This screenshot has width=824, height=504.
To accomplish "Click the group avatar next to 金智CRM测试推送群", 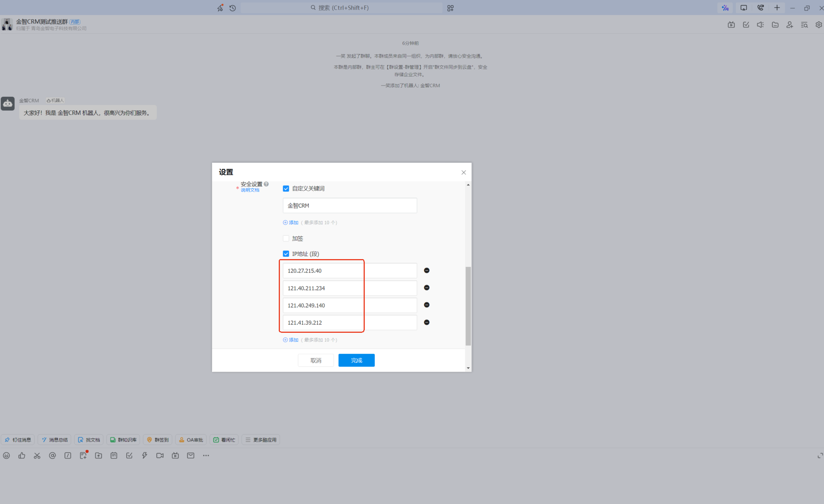I will coord(7,24).
